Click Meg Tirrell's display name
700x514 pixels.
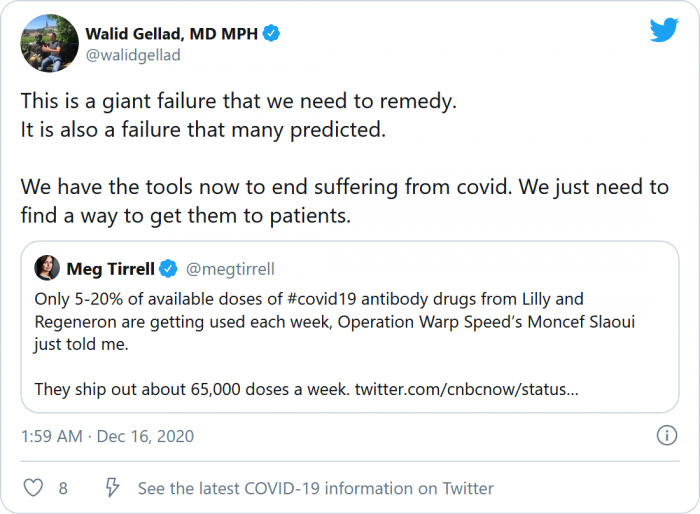pos(112,268)
